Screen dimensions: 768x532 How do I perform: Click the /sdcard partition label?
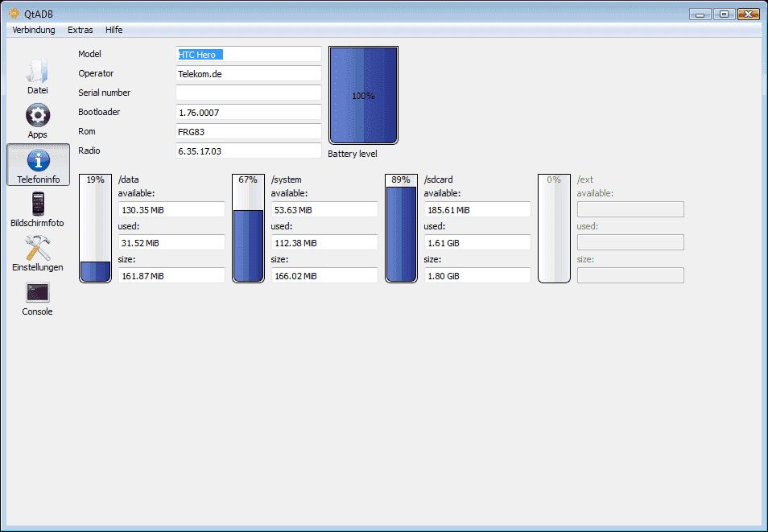(x=439, y=179)
